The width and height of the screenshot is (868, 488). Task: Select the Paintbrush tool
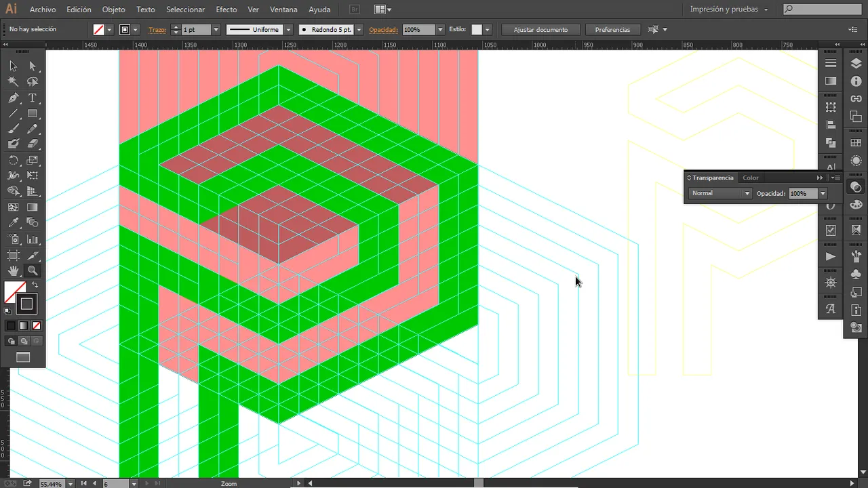pos(13,129)
